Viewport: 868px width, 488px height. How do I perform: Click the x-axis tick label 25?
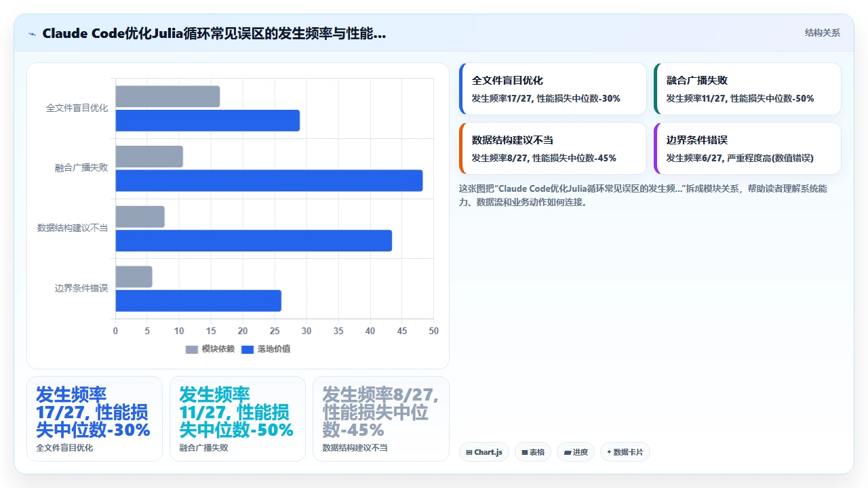[275, 331]
